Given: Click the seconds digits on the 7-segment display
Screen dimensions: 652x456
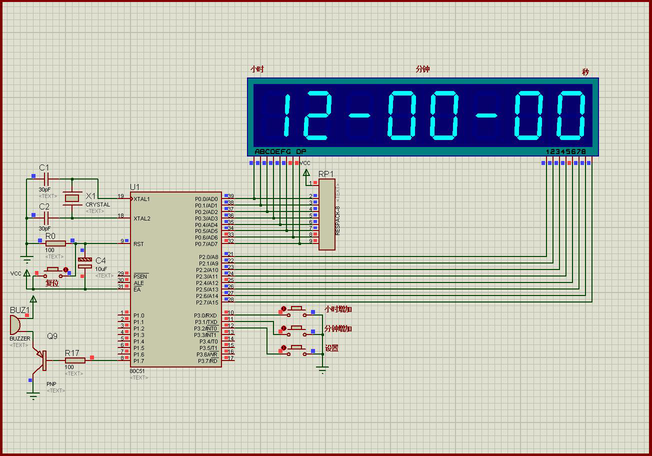Looking at the screenshot, I should coord(549,116).
